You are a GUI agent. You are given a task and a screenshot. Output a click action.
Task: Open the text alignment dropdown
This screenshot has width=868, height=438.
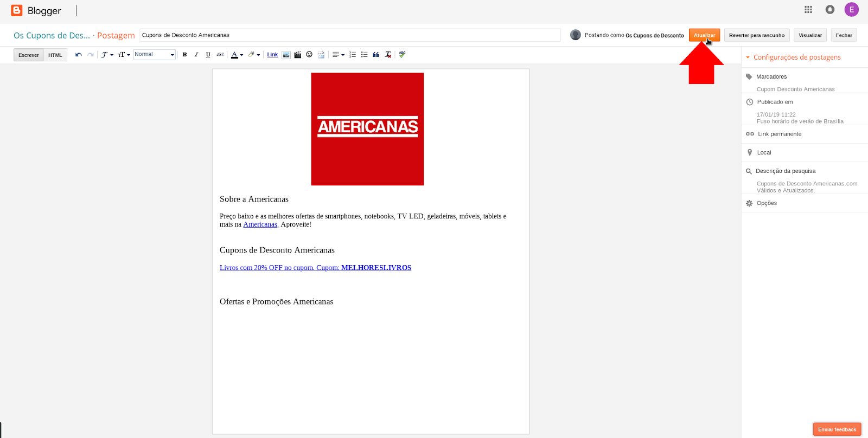click(339, 55)
